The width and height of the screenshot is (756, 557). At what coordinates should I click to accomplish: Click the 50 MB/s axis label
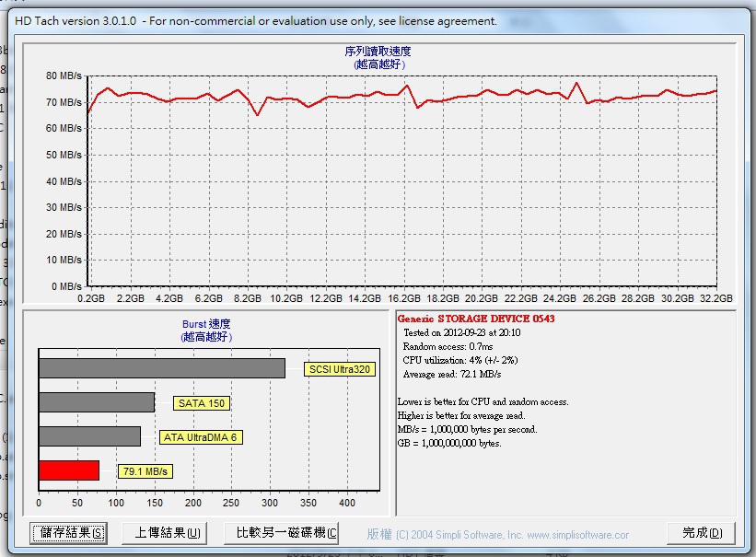(x=64, y=155)
